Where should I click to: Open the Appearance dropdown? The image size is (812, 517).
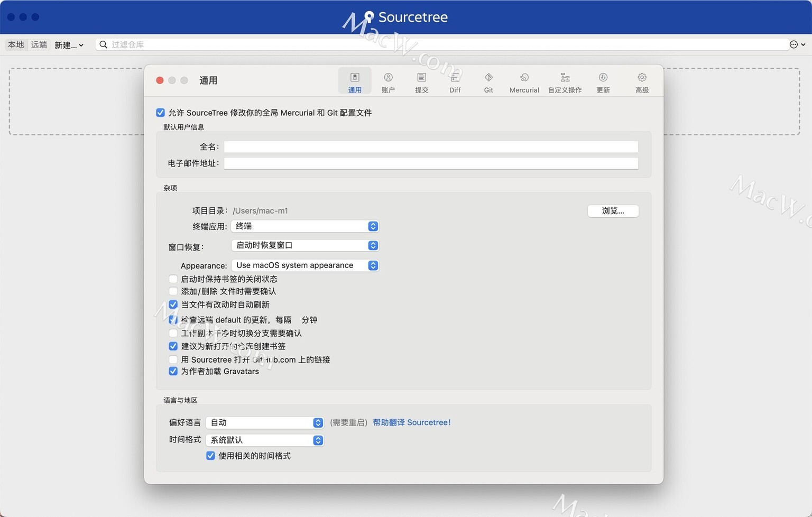pyautogui.click(x=305, y=265)
